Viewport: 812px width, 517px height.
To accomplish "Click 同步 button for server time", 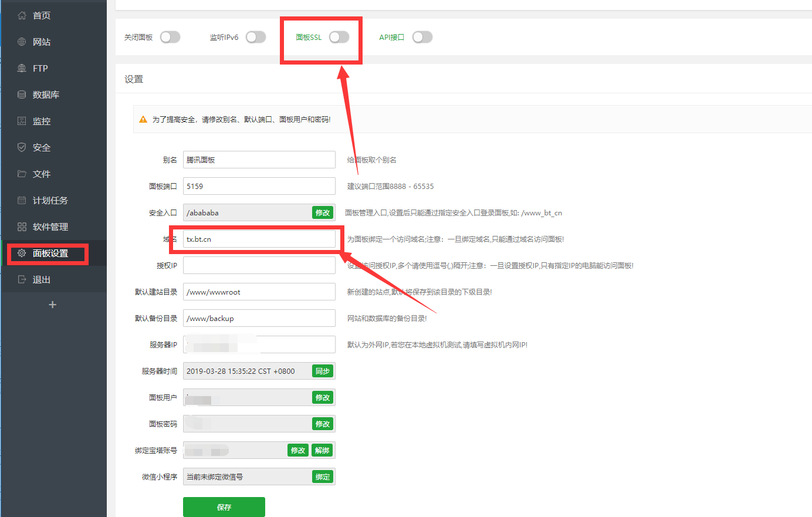I will pyautogui.click(x=323, y=371).
